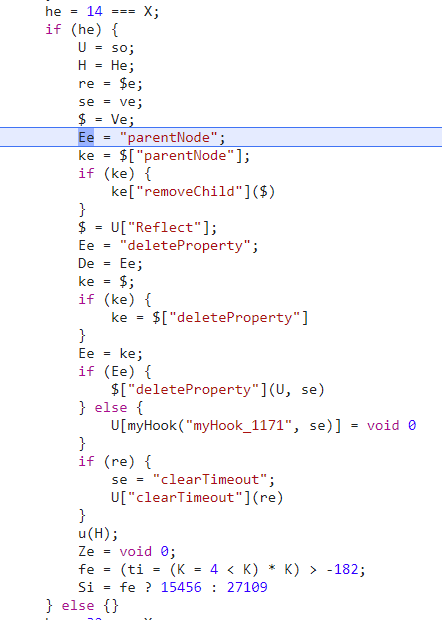Click the number 14 in he assignment
Image resolution: width=442 pixels, height=620 pixels.
[94, 11]
